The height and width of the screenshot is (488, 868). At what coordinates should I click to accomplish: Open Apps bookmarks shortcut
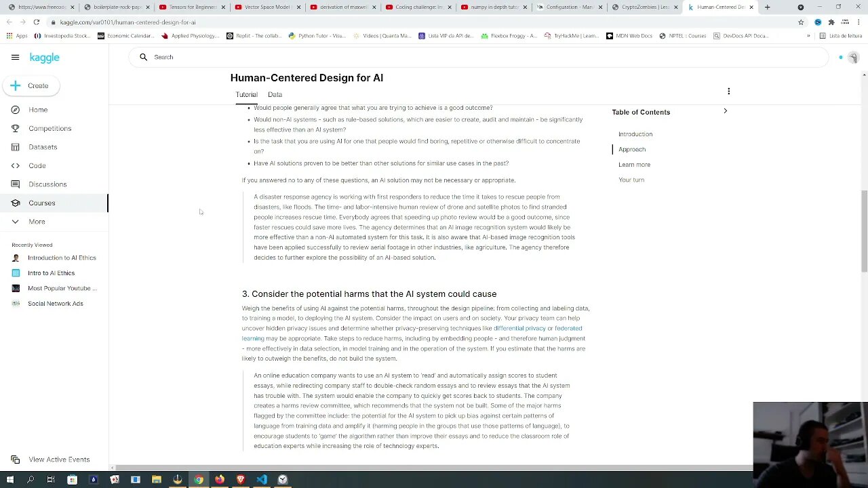[x=17, y=36]
